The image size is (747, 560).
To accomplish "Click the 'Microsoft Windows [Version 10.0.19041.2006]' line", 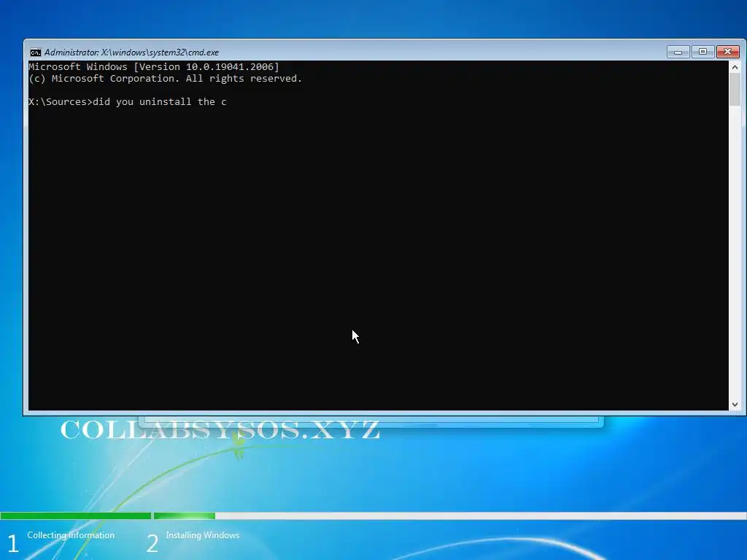I will 154,66.
